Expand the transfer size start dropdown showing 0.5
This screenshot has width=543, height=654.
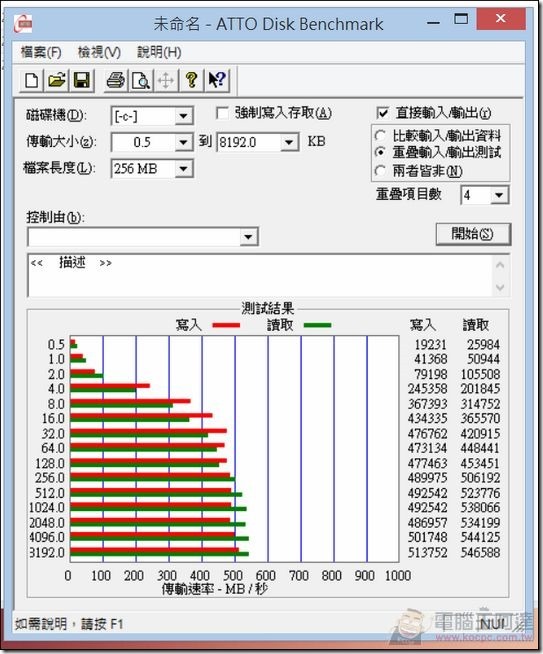coord(183,143)
